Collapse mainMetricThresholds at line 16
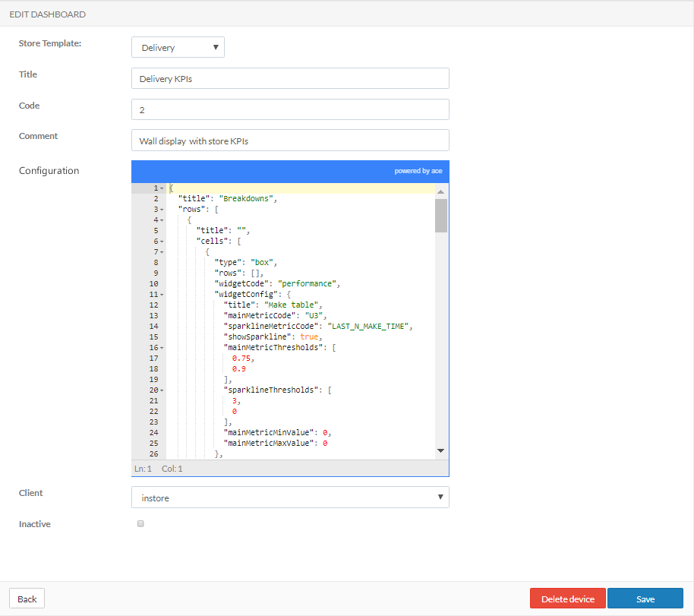 [x=162, y=347]
